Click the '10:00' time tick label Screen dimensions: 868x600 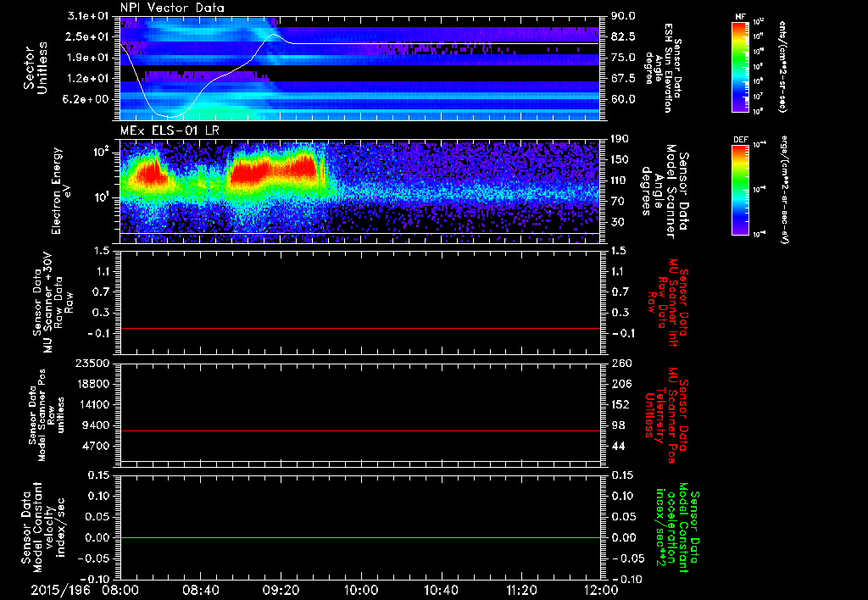(x=361, y=590)
